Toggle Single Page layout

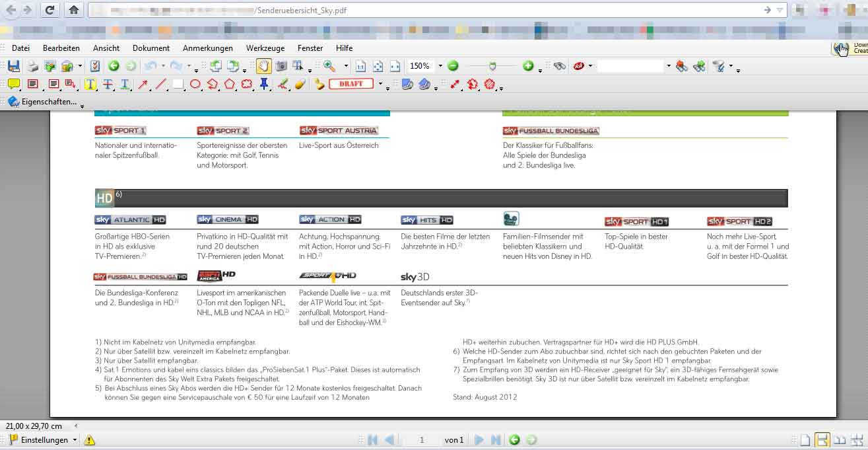point(805,440)
